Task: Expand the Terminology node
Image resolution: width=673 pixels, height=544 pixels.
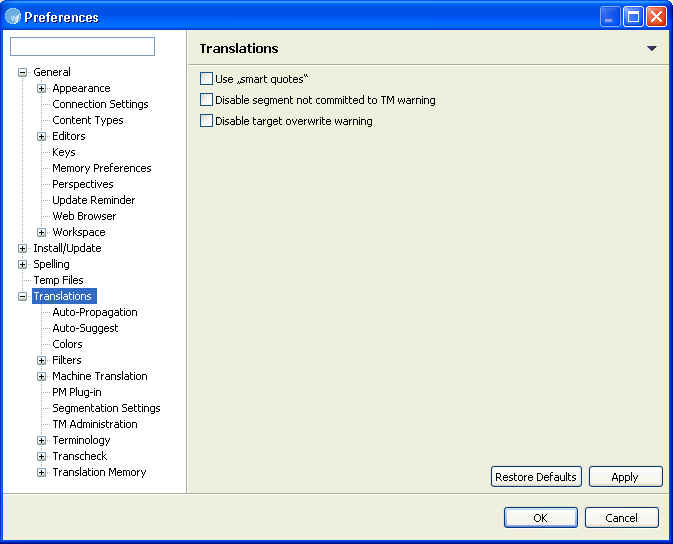Action: coord(41,441)
